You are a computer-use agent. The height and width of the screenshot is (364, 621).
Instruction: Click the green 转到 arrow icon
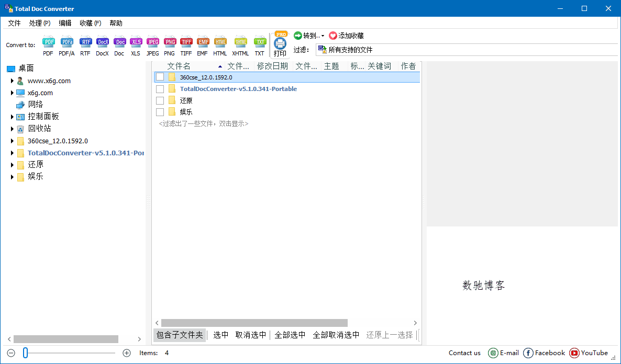coord(298,36)
